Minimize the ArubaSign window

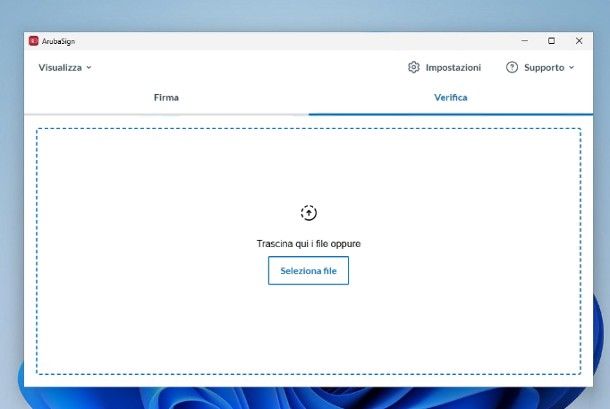point(525,41)
